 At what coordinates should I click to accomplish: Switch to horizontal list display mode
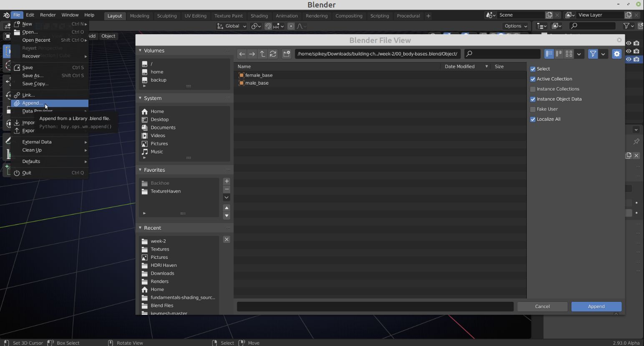click(559, 54)
